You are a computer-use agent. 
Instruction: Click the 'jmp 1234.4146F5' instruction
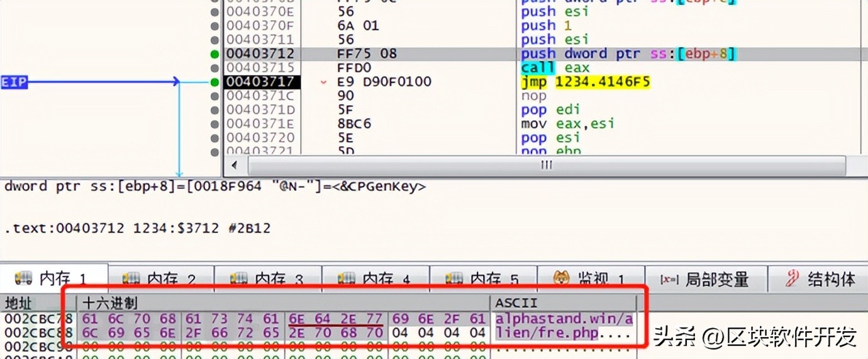(585, 82)
